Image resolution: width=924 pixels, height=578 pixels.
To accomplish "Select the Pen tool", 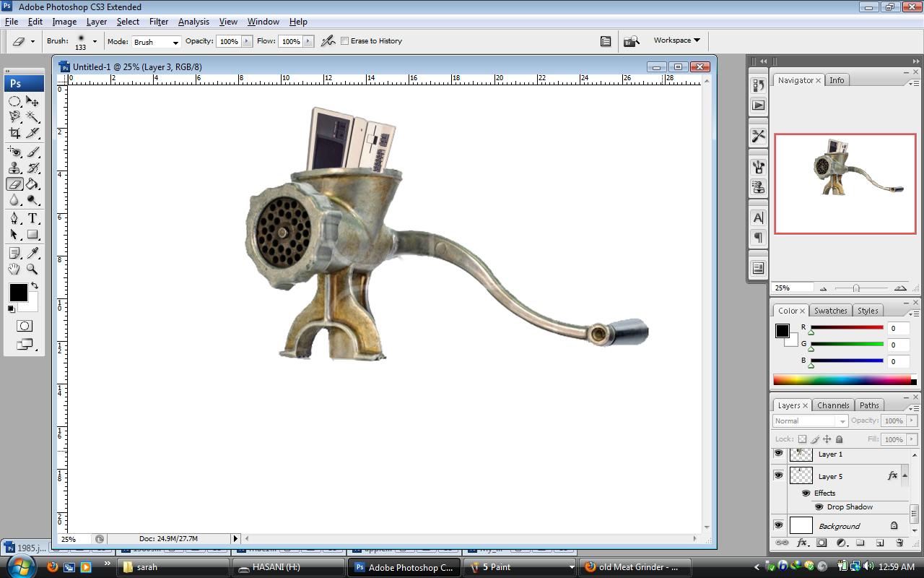I will click(x=14, y=218).
